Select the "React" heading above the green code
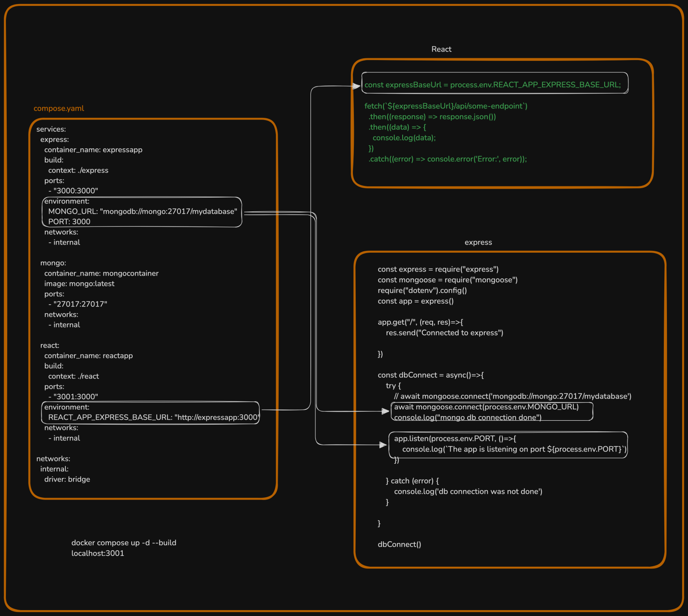 tap(441, 49)
